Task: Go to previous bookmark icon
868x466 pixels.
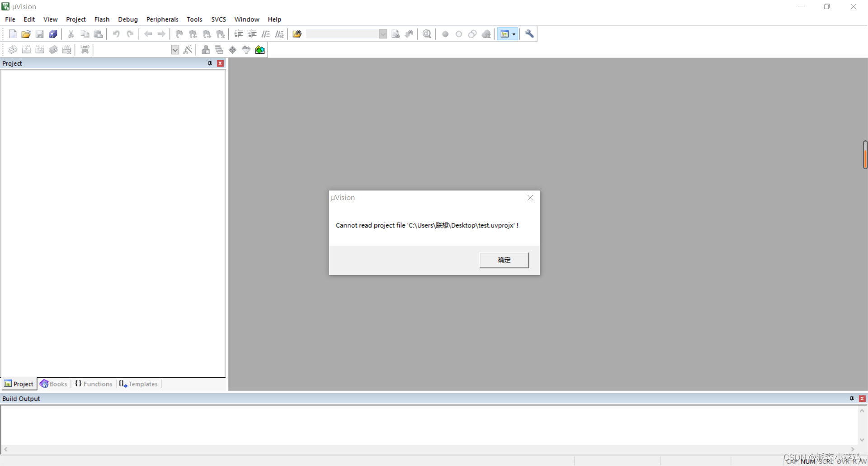Action: click(x=193, y=34)
